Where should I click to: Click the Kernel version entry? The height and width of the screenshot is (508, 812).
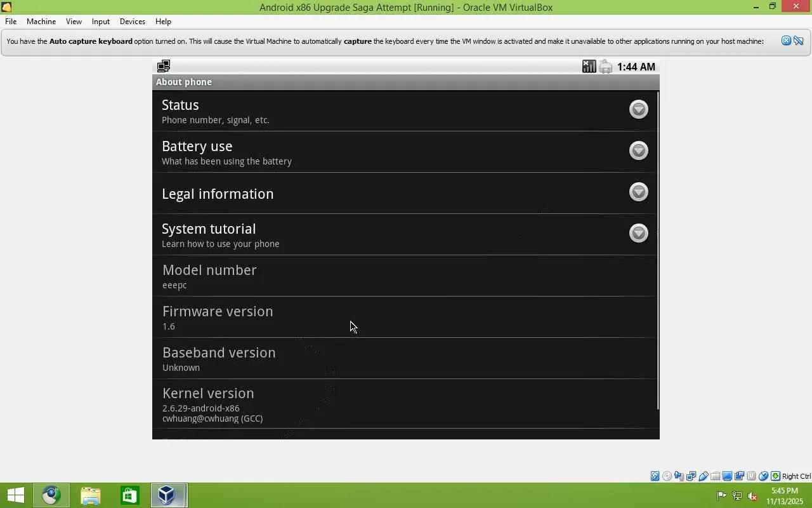pos(404,404)
